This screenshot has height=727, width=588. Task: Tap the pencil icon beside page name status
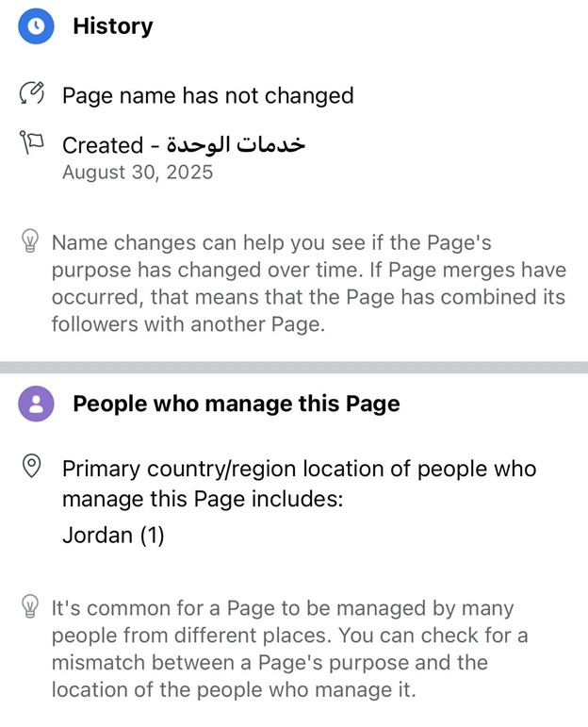pyautogui.click(x=32, y=94)
